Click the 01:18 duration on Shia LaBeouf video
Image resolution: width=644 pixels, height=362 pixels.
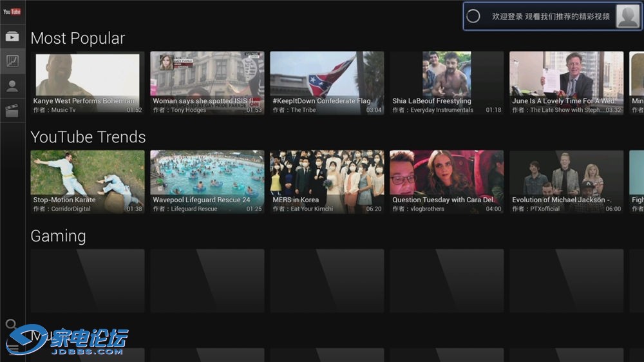[493, 110]
